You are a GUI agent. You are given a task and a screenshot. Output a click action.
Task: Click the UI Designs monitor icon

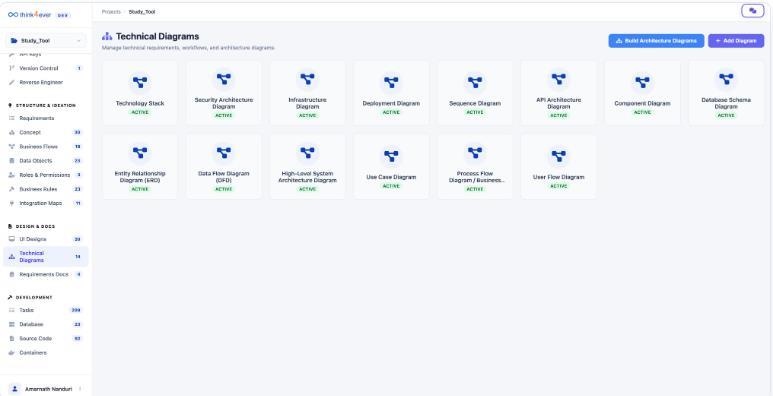(x=12, y=239)
